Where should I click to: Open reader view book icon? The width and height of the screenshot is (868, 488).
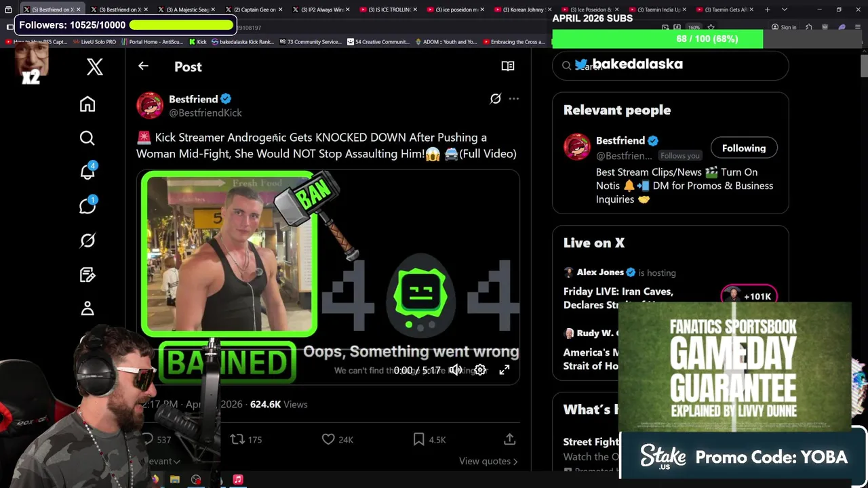[x=508, y=66]
